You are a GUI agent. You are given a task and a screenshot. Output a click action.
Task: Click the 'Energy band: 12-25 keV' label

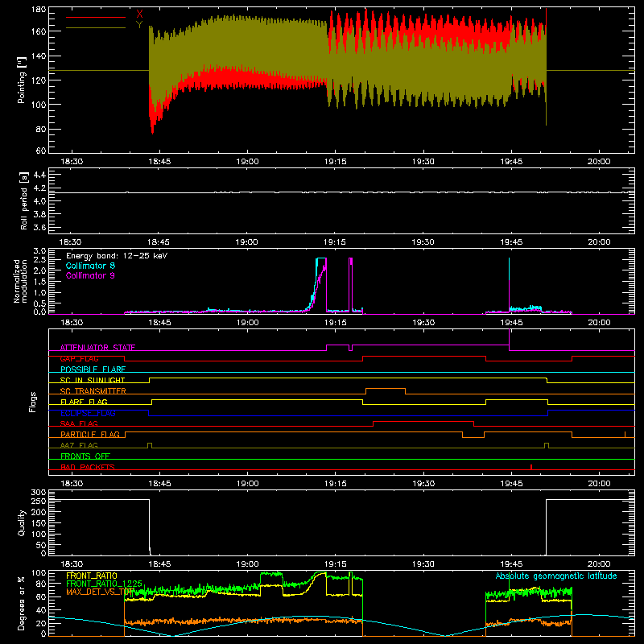pyautogui.click(x=117, y=256)
